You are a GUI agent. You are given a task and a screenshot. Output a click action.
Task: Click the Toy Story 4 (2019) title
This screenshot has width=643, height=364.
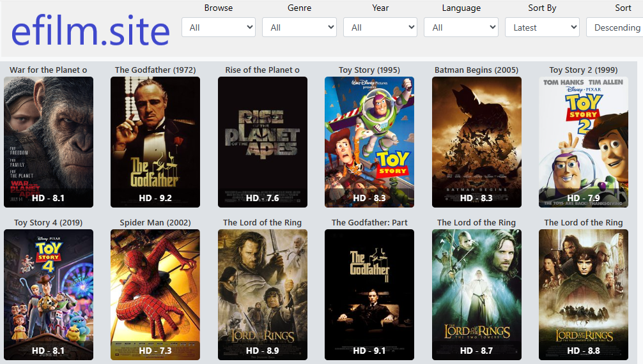pos(49,222)
